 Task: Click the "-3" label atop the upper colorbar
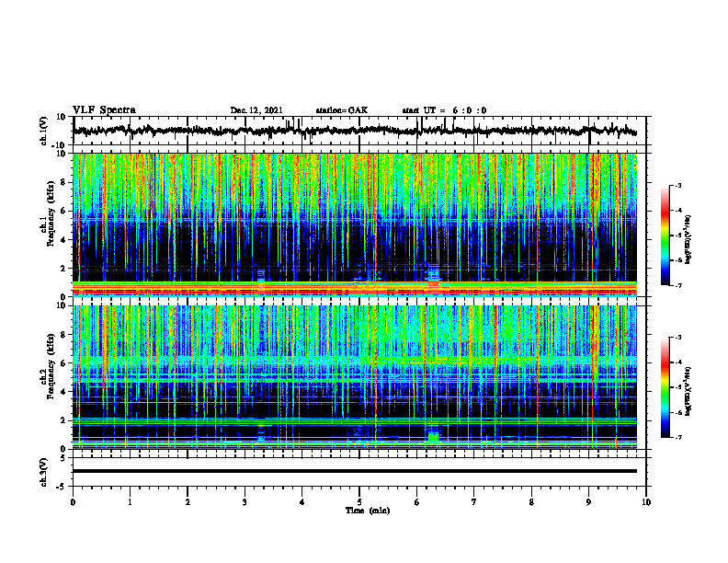pos(678,185)
